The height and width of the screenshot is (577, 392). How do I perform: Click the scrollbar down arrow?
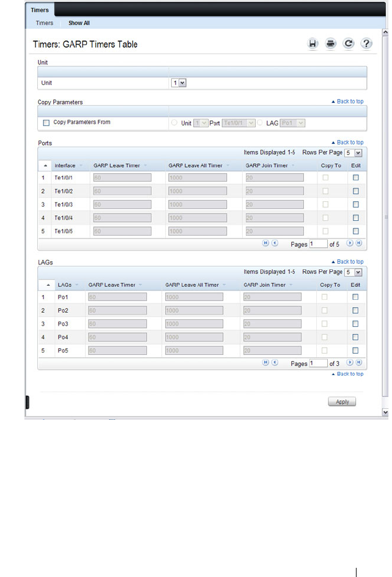coord(385,412)
